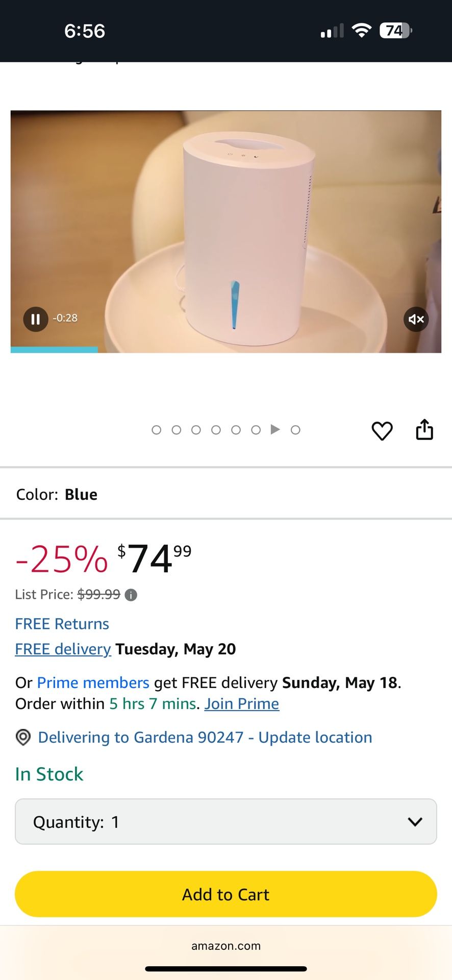Viewport: 452px width, 980px height.
Task: Select the first image dot in the carousel
Action: 156,430
